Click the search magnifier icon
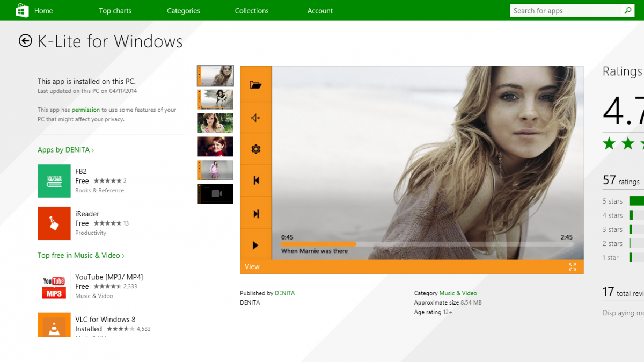This screenshot has height=362, width=644. 627,10
